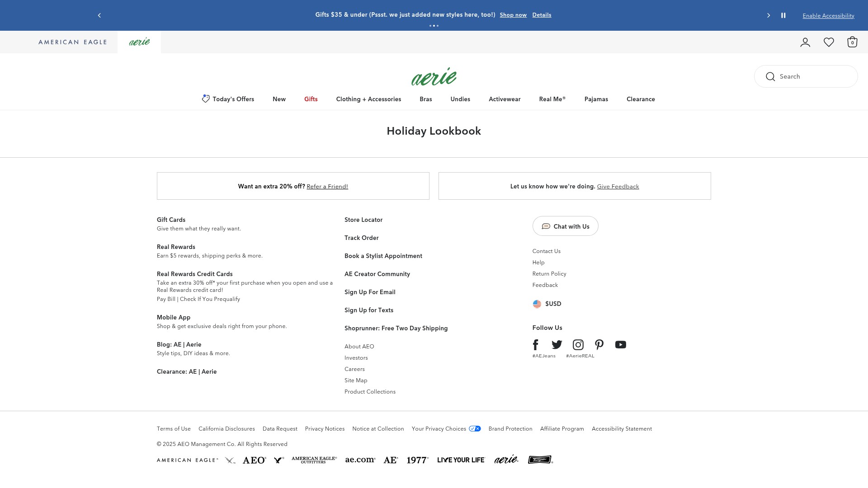Viewport: 868px width, 488px height.
Task: Open the $USD currency selector
Action: [547, 304]
